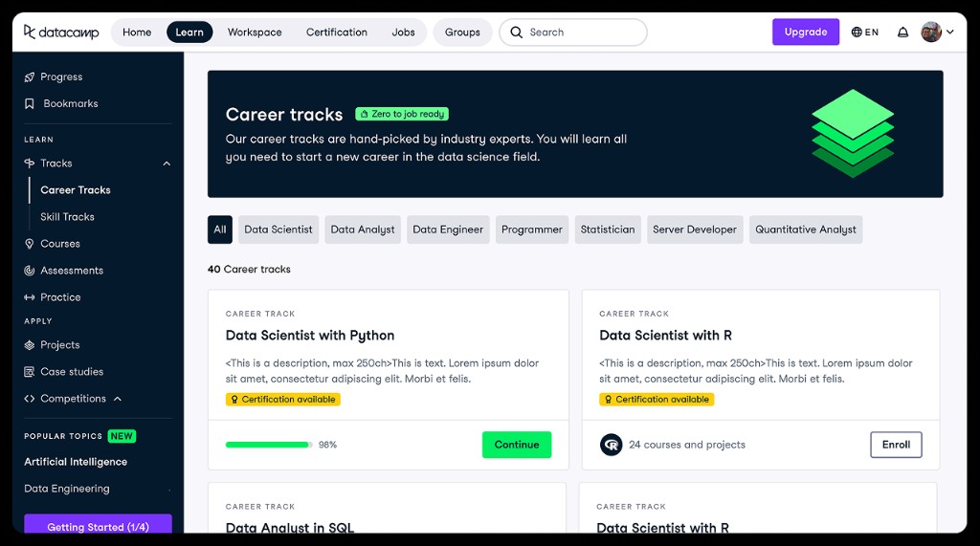This screenshot has width=980, height=546.
Task: Open the profile avatar dropdown
Action: [937, 32]
